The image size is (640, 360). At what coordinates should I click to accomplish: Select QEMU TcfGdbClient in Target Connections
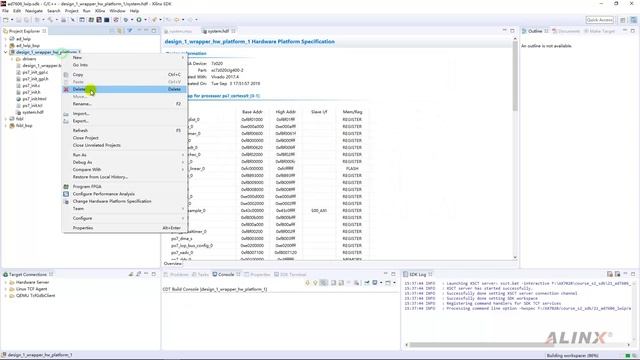pos(35,296)
